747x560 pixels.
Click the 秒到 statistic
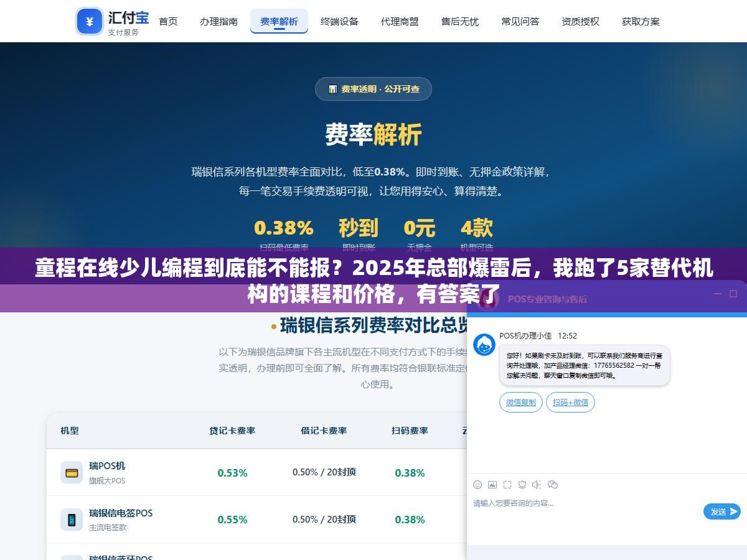coord(358,228)
